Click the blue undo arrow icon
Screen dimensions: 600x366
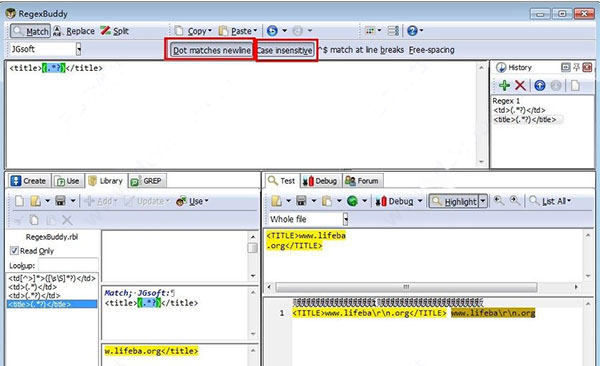tap(272, 31)
